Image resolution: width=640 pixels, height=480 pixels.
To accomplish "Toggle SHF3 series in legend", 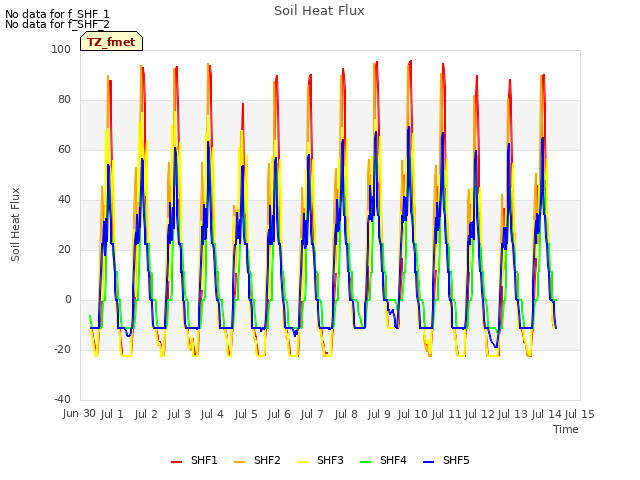I will tap(320, 460).
